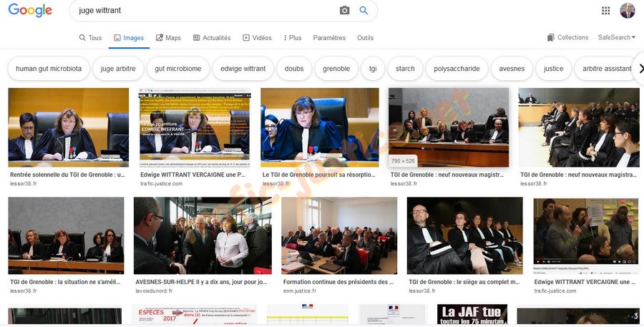644x327 pixels.
Task: Click the Google logo
Action: click(x=30, y=11)
